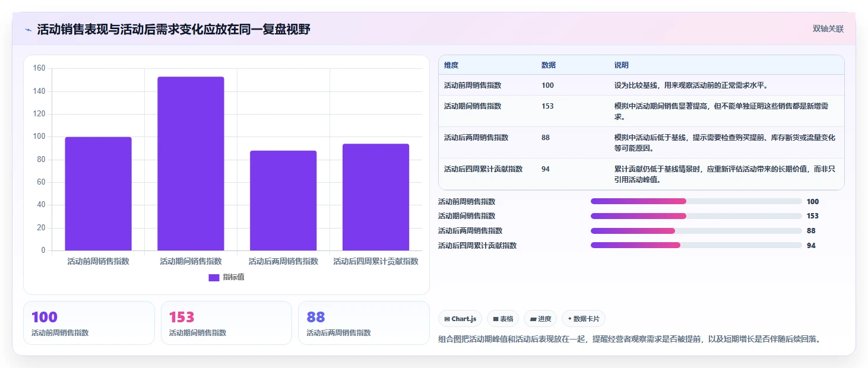This screenshot has height=368, width=868.
Task: Click the 活动后两周销售指数 bar in chart
Action: [x=283, y=201]
